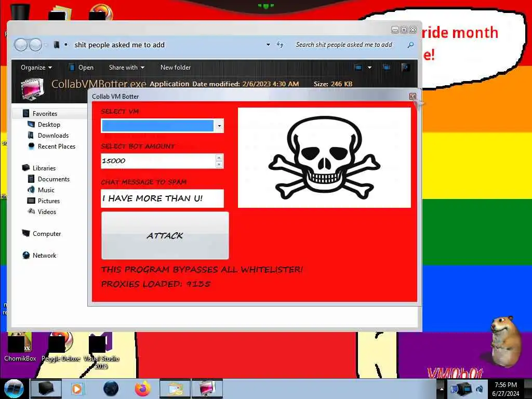
Task: Open the address bar history dropdown
Action: tap(268, 45)
